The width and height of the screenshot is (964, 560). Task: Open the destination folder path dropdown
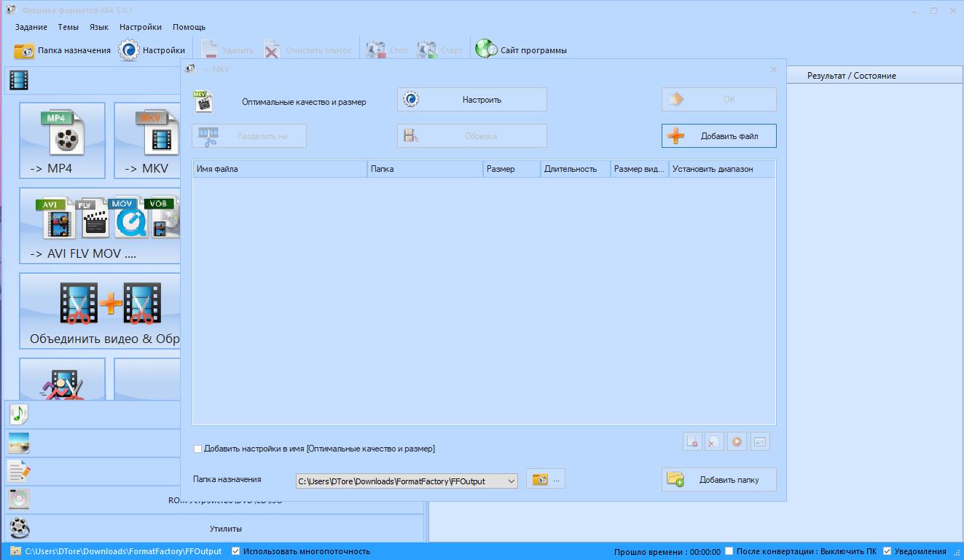[510, 481]
